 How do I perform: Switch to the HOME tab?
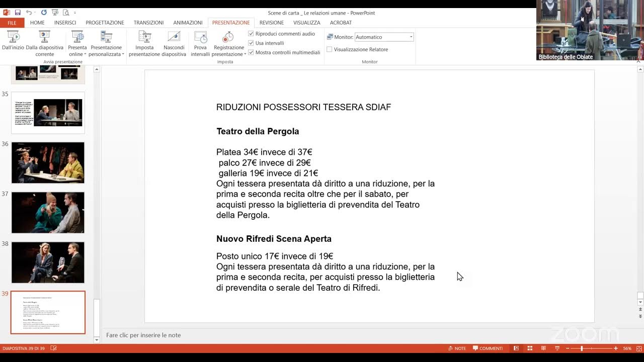pos(37,23)
